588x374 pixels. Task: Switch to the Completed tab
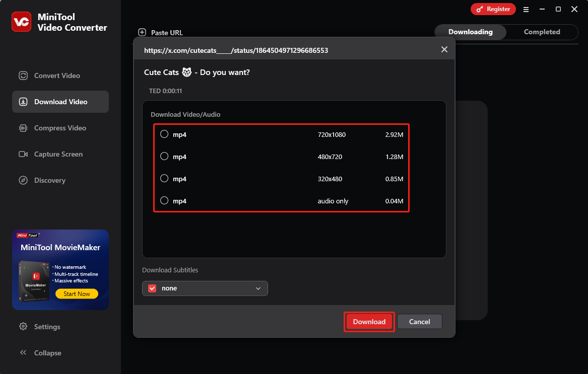(x=542, y=32)
